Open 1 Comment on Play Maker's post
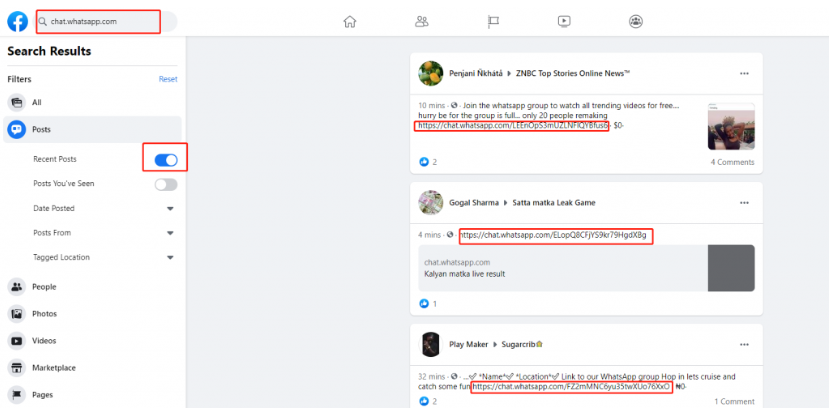Screen dimensions: 830x408 pyautogui.click(x=734, y=402)
